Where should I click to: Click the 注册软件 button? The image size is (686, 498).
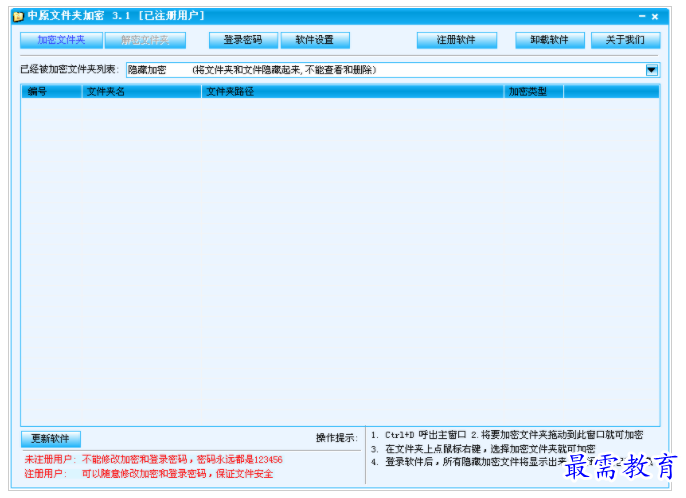pyautogui.click(x=457, y=40)
